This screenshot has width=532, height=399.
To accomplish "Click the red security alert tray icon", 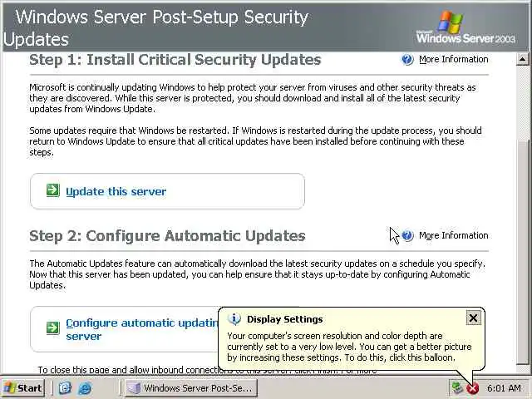I will (472, 388).
